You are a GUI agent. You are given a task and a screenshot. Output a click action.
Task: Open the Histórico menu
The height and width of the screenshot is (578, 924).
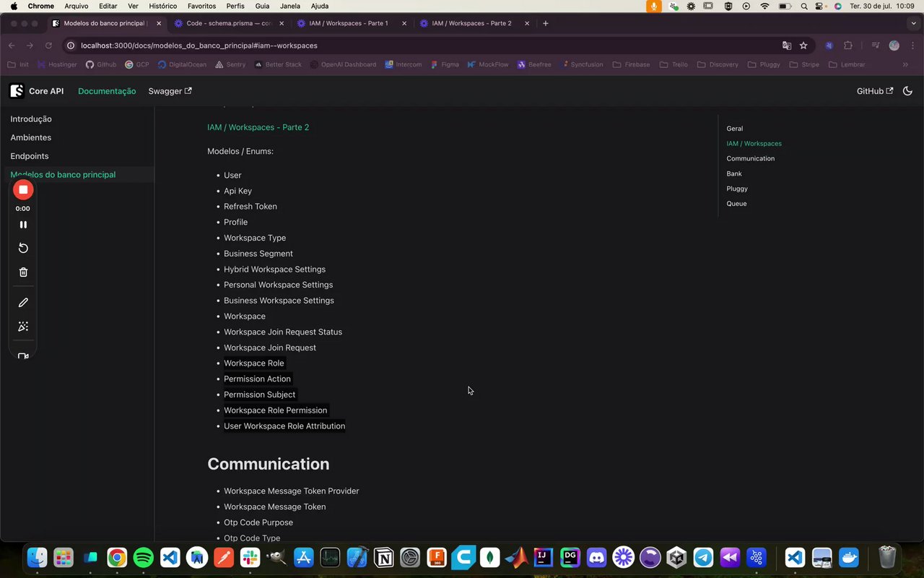(x=162, y=6)
